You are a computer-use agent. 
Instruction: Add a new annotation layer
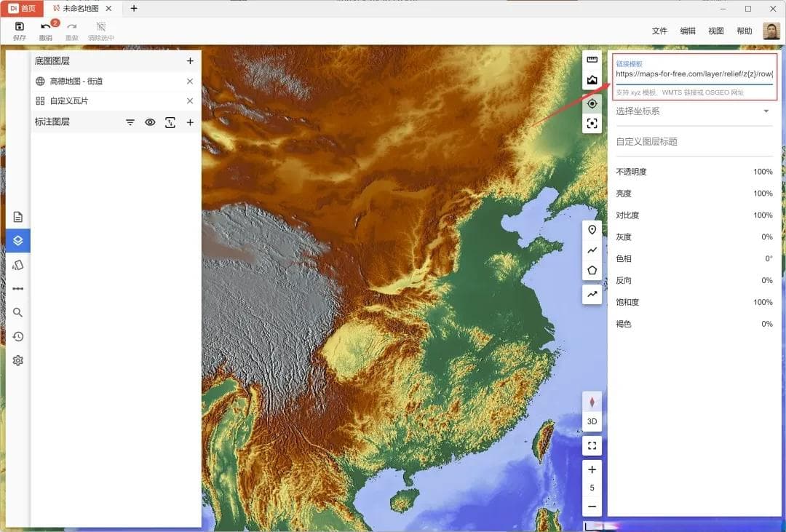pyautogui.click(x=190, y=122)
